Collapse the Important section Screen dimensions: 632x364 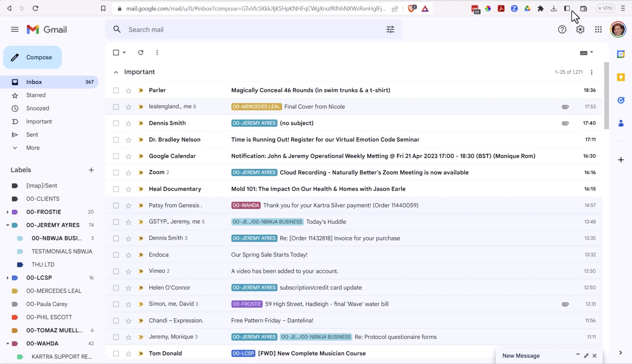click(x=116, y=72)
